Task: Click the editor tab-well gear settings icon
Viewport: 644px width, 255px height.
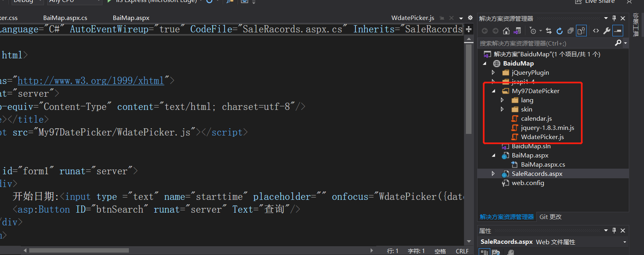Action: (470, 18)
